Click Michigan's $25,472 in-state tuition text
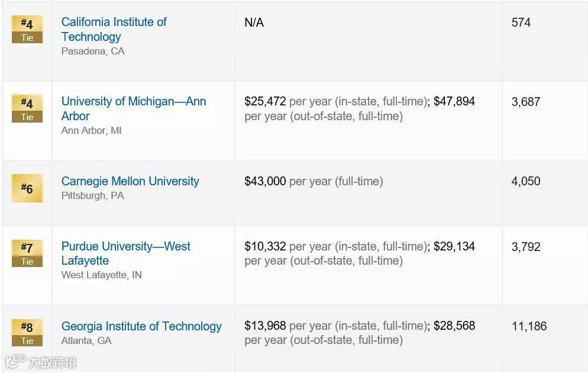Screen dimensions: 588x373 point(265,101)
